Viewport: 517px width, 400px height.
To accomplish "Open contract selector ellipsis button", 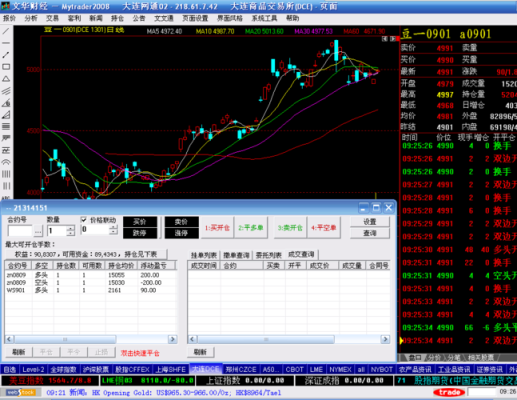I will point(38,231).
